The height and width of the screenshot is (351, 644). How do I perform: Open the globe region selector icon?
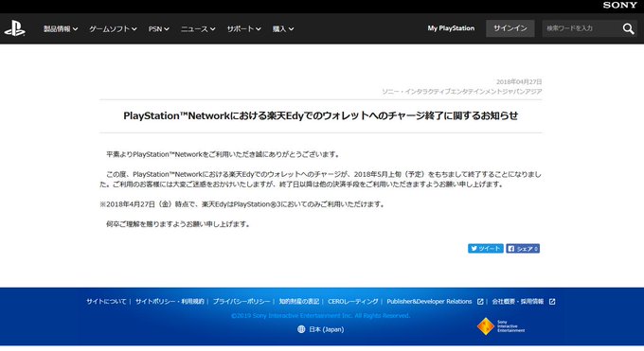(301, 329)
